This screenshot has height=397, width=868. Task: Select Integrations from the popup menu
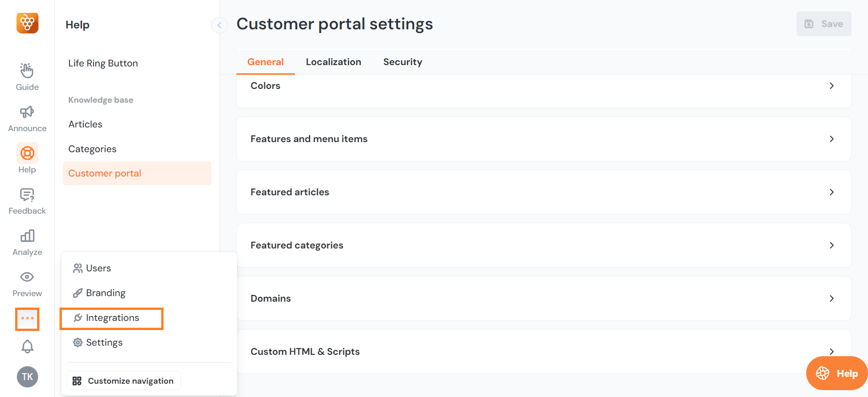[x=112, y=318]
